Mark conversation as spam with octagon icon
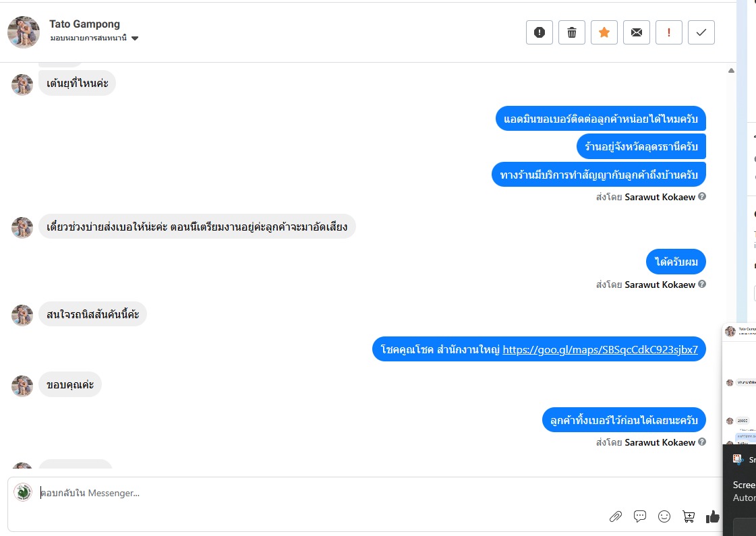This screenshot has width=756, height=536. point(539,32)
